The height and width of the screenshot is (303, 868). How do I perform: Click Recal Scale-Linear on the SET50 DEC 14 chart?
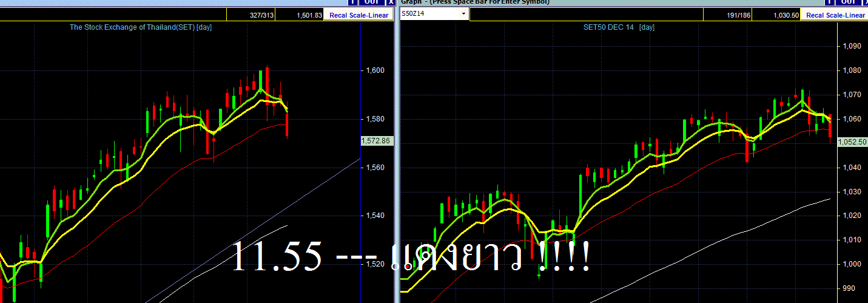835,15
